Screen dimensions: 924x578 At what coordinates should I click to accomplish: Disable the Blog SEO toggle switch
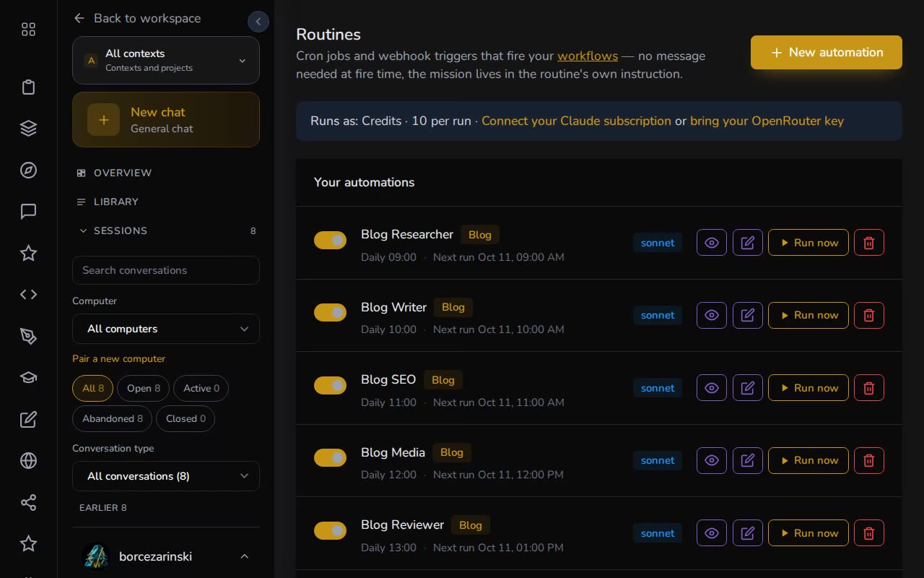pos(330,385)
